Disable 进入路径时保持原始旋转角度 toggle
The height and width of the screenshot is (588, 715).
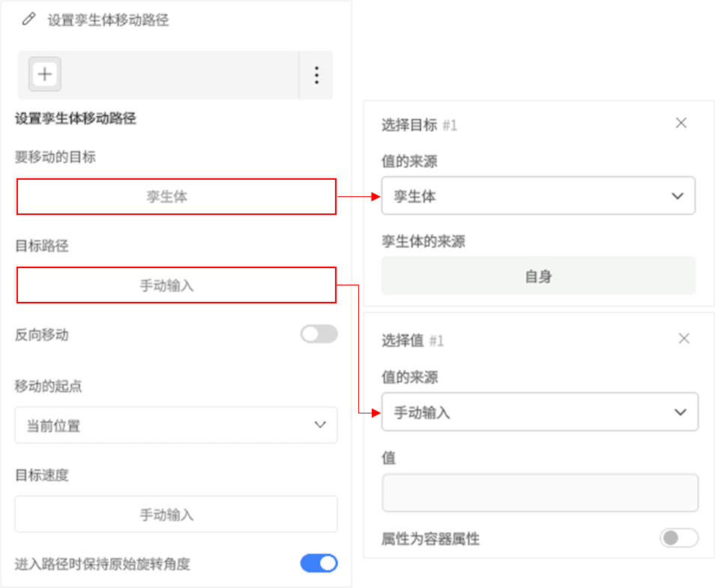tap(319, 563)
